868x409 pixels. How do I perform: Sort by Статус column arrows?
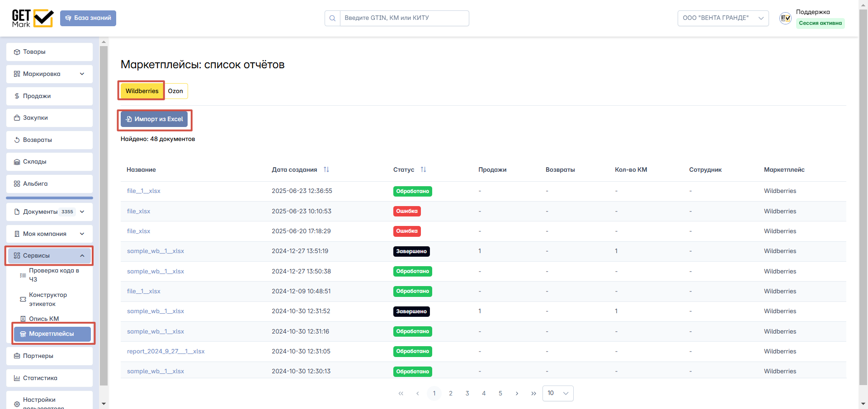[424, 169]
